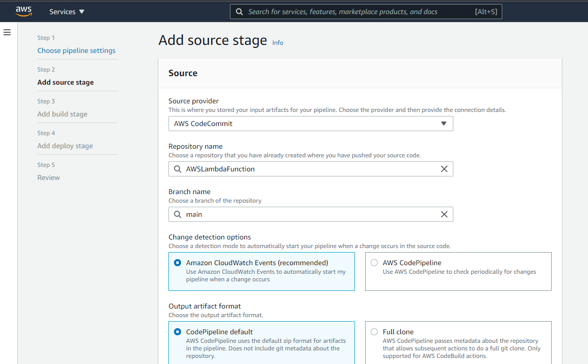Click the search magnifier icon in top bar

[x=240, y=12]
